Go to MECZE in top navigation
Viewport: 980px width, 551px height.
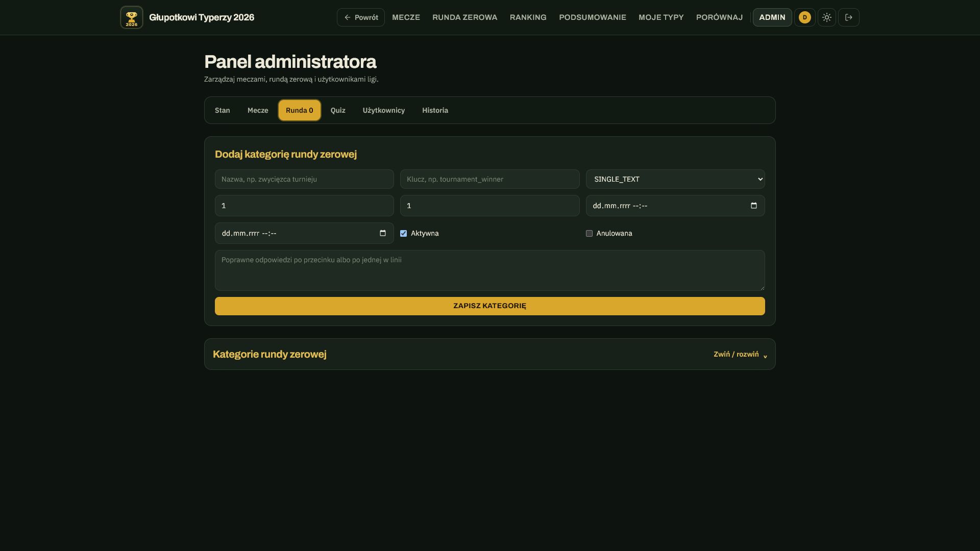[406, 17]
